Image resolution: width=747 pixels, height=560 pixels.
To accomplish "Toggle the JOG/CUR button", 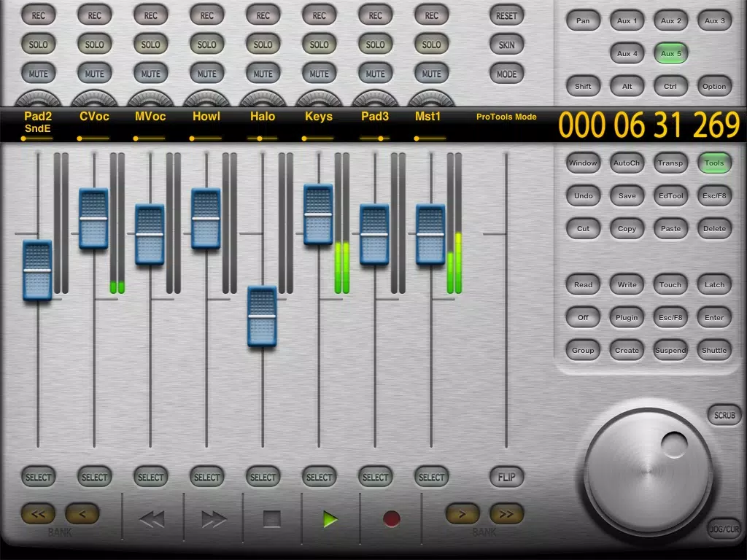I will point(724,529).
